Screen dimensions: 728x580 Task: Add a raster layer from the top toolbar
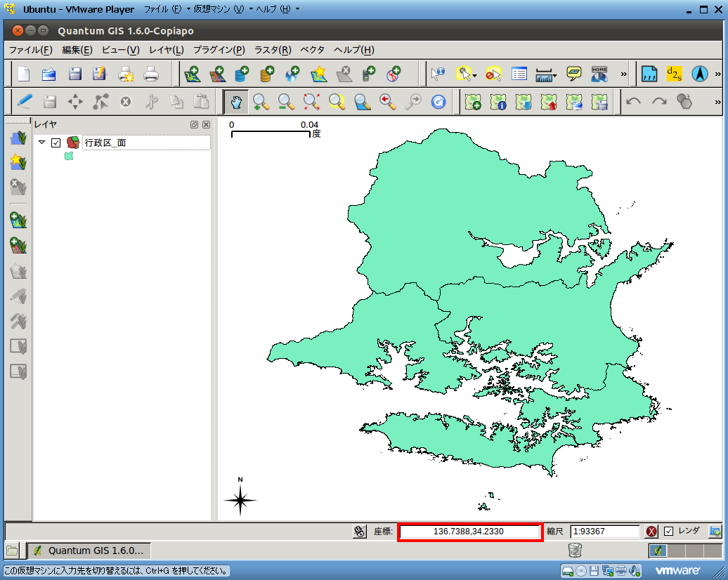(217, 74)
